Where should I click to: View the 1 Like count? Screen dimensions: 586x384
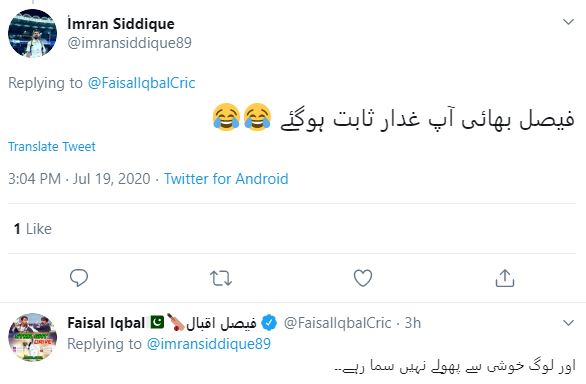click(33, 229)
